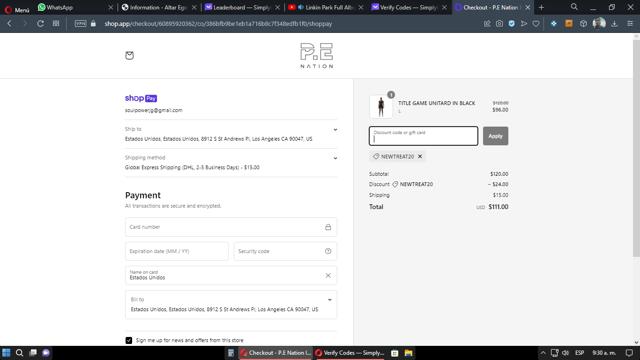Show the security code help icon
Viewport: 640px width, 360px height.
tap(328, 251)
